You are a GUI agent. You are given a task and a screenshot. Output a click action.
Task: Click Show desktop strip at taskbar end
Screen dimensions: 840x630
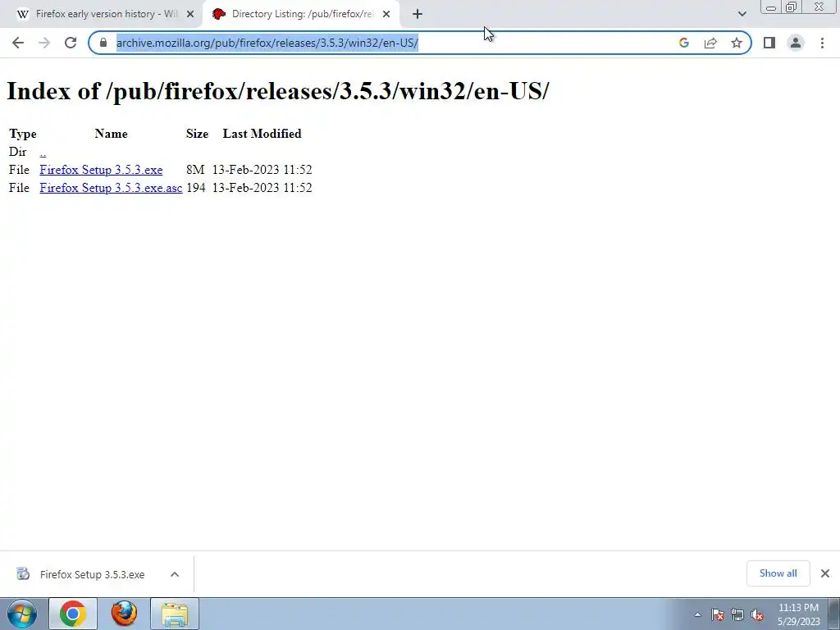(x=834, y=614)
